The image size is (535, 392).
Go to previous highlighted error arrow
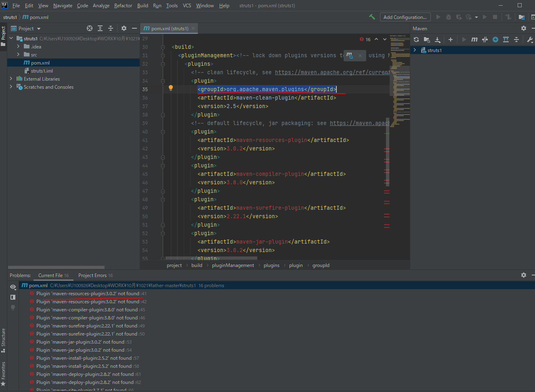click(x=376, y=39)
